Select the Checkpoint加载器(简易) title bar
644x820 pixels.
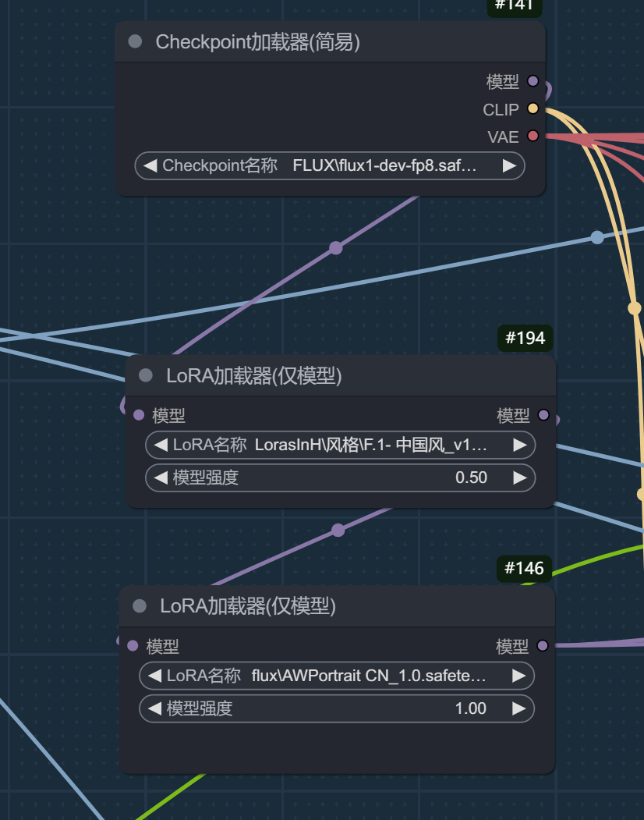pos(330,42)
